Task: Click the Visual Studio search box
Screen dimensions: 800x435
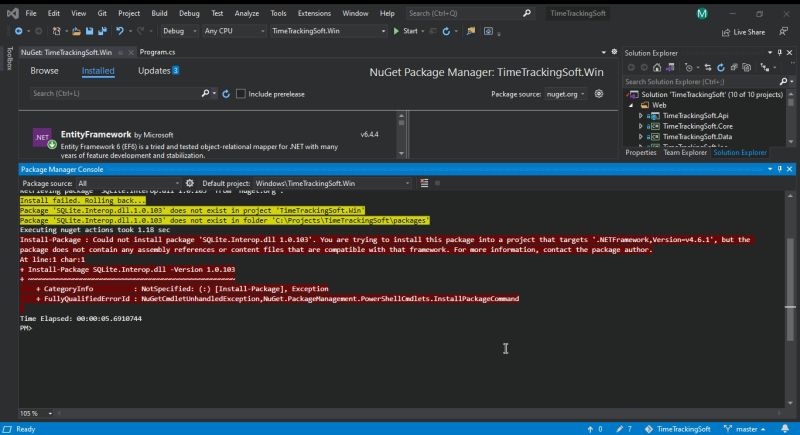Action: click(x=469, y=13)
